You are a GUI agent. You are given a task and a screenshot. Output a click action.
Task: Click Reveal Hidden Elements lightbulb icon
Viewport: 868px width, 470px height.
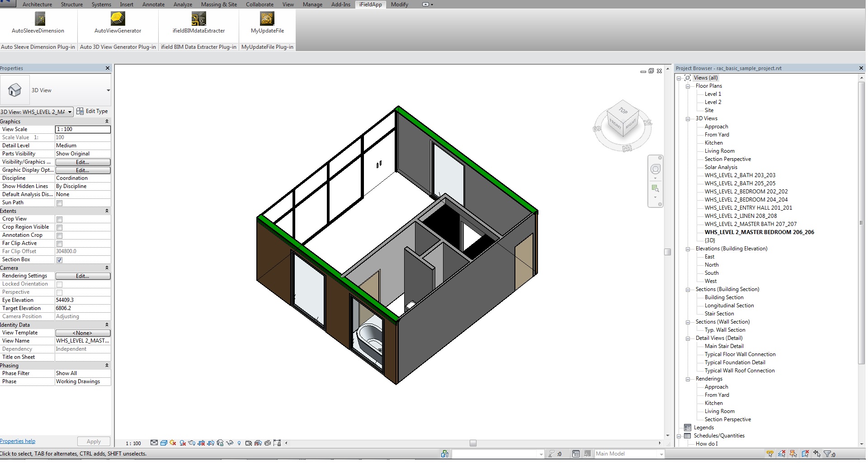pos(239,443)
